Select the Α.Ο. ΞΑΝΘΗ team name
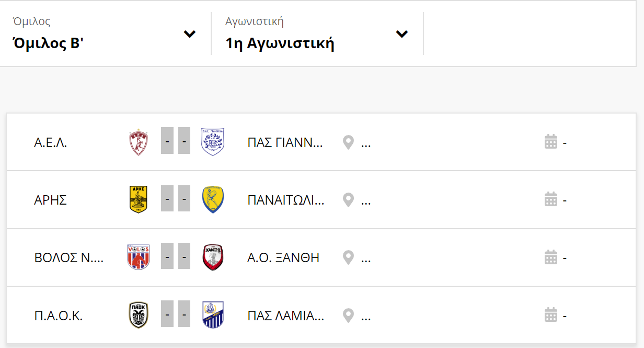The width and height of the screenshot is (644, 348). click(x=283, y=257)
